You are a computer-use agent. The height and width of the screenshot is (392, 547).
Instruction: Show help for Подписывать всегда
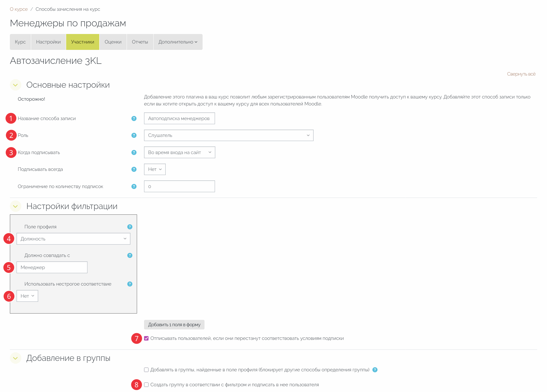pos(134,169)
